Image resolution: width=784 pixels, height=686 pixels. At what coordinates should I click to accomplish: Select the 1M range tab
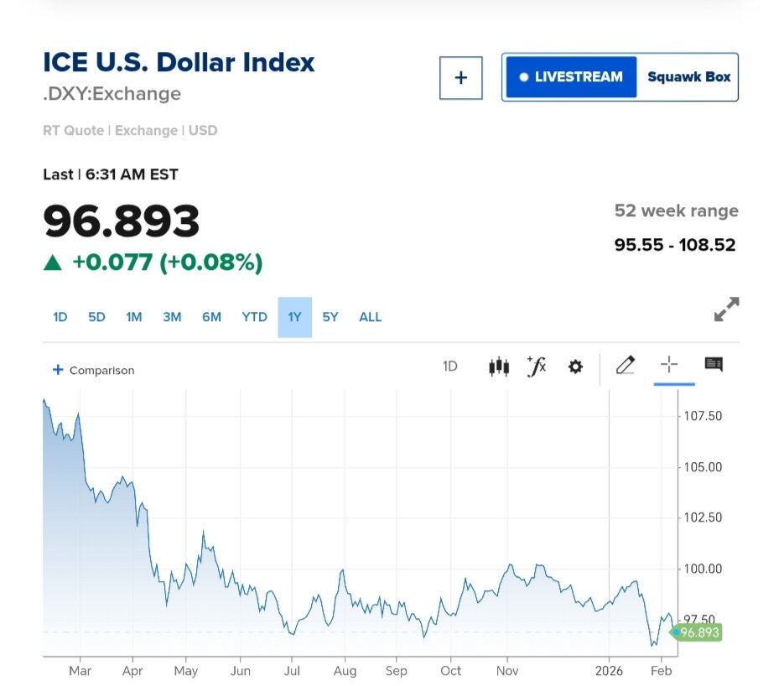[x=134, y=317]
